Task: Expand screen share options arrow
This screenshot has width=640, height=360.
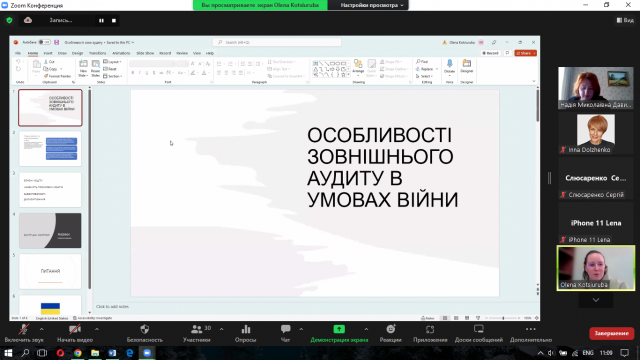Action: [x=366, y=329]
